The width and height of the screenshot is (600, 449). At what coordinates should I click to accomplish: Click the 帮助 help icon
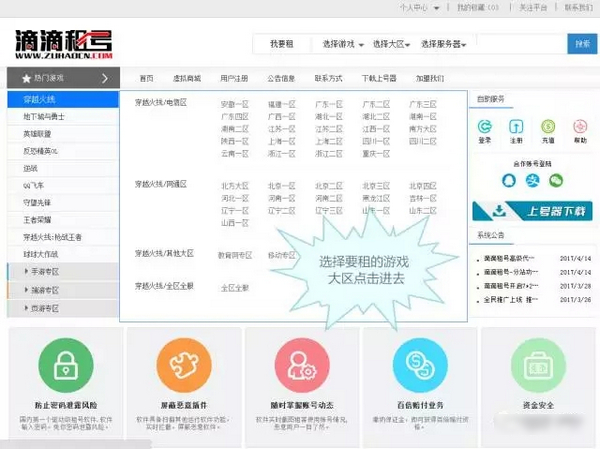(580, 127)
